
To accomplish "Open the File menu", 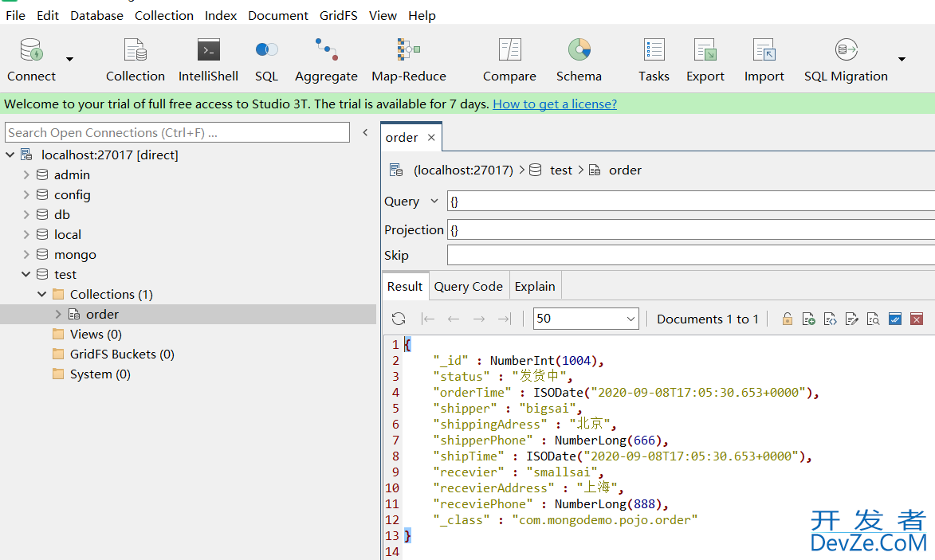I will coord(15,15).
